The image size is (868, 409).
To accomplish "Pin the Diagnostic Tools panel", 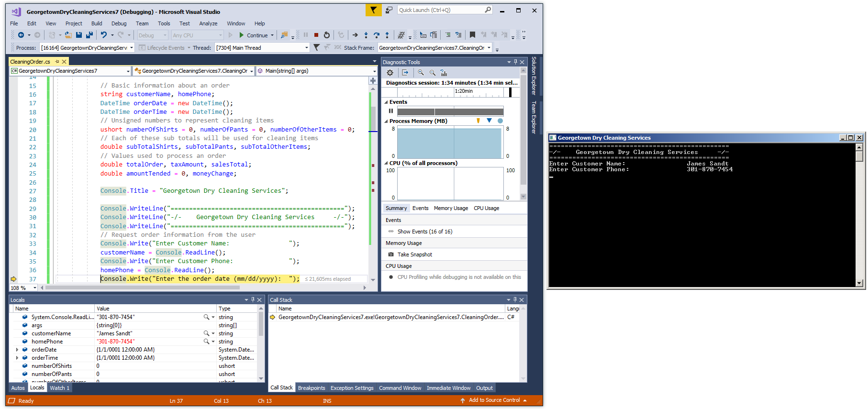I will pos(515,62).
